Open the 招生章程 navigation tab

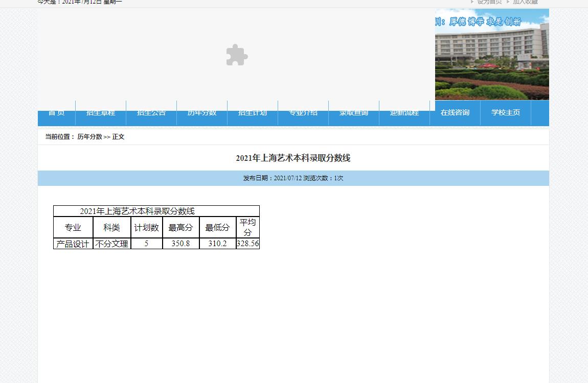point(101,113)
